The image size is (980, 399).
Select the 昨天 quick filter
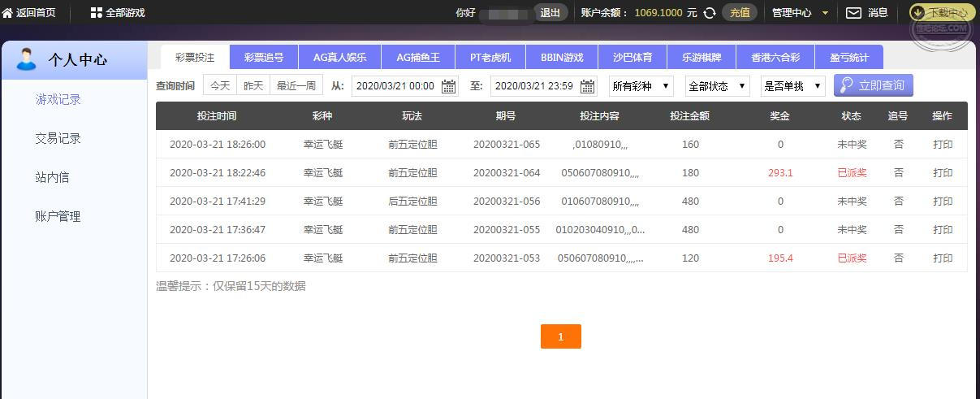(x=253, y=85)
